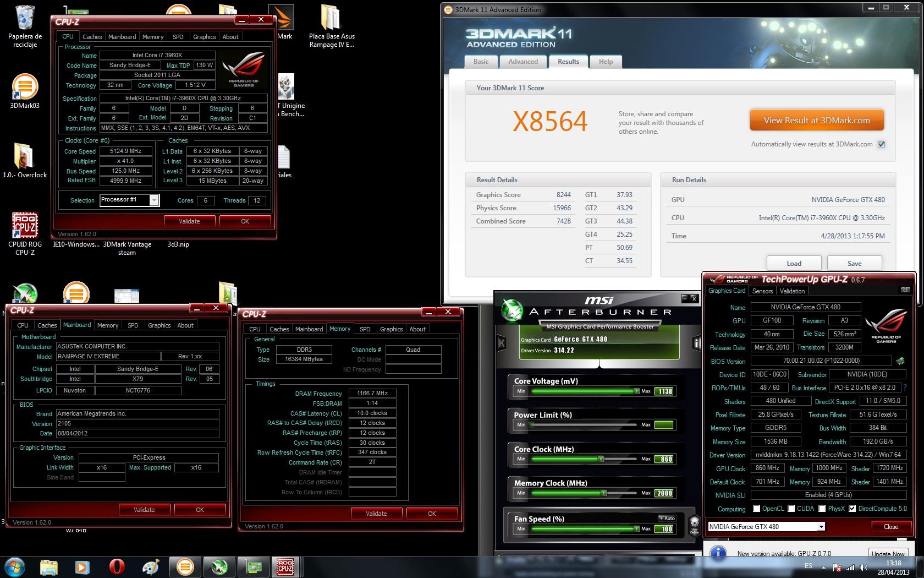The image size is (924, 578).
Task: Open Validation tab in GPU-Z
Action: [792, 291]
